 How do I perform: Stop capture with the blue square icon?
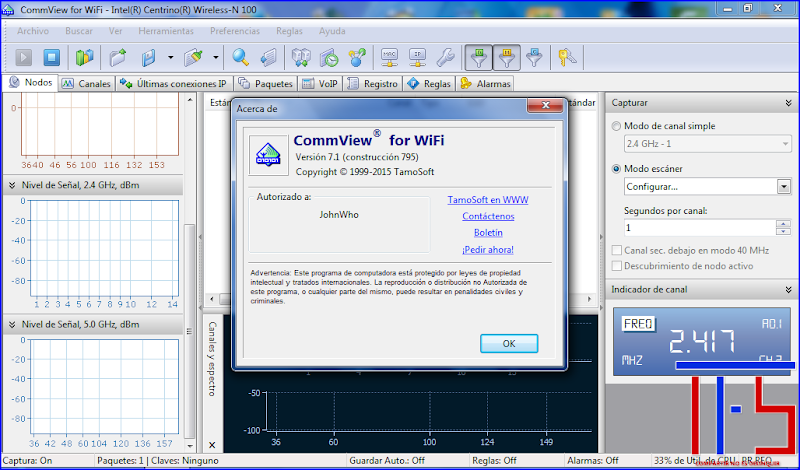click(52, 57)
